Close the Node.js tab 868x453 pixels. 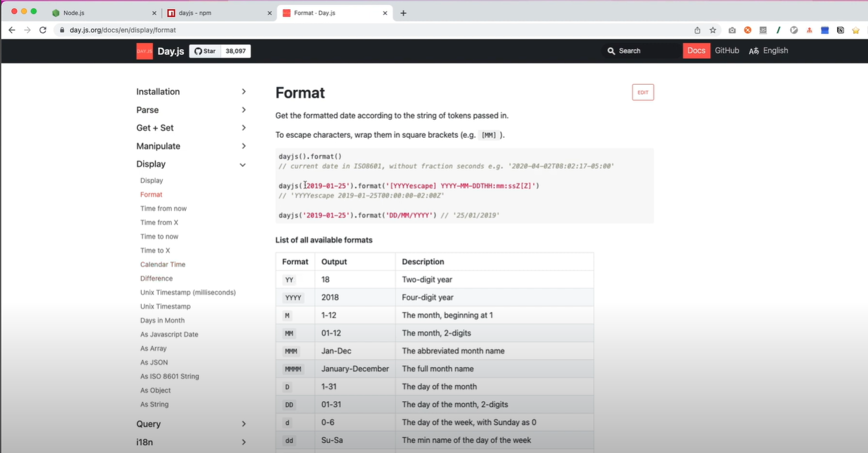(x=154, y=13)
